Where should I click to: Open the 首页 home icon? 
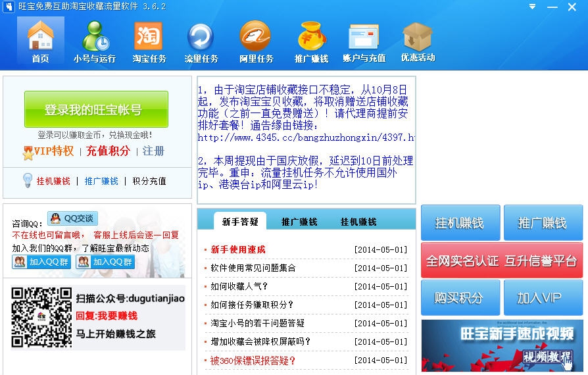click(41, 41)
